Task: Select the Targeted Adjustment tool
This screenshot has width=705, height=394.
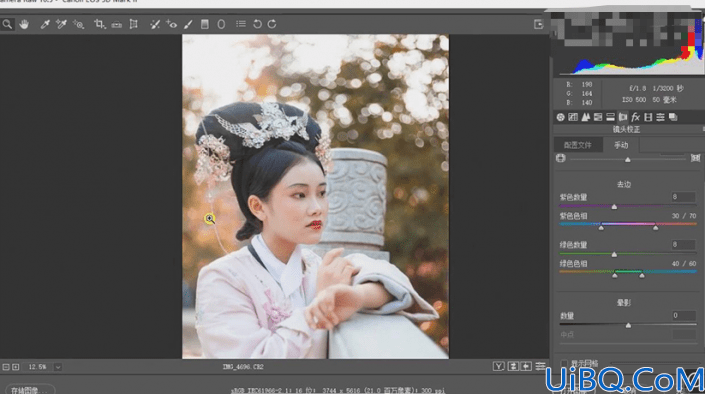Action: tap(79, 24)
